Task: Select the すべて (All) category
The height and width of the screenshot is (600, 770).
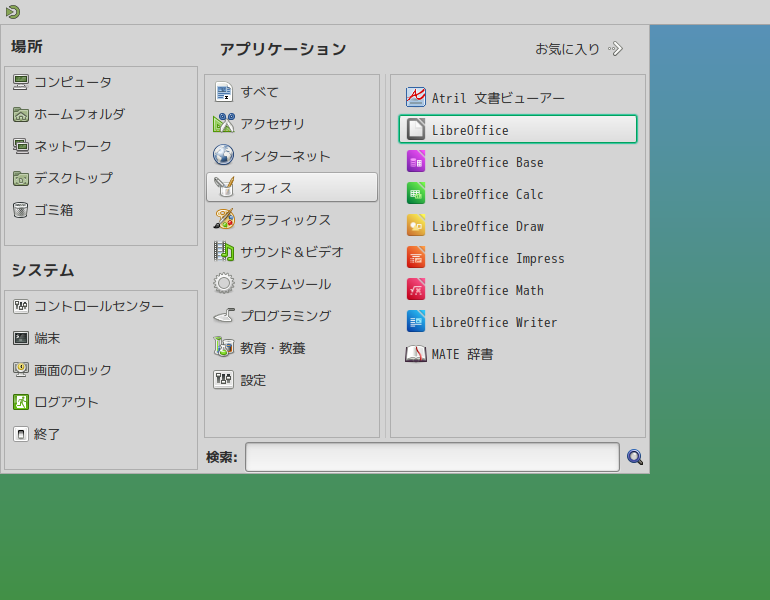Action: (292, 91)
